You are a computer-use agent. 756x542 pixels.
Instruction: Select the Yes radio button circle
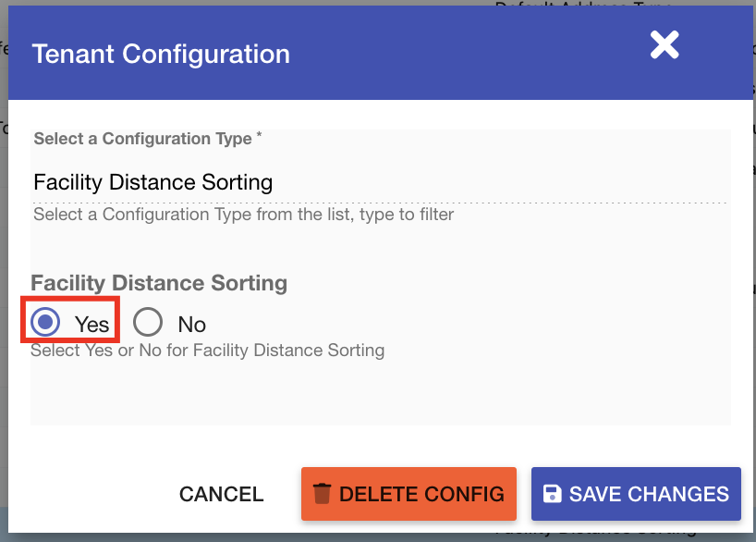[44, 323]
